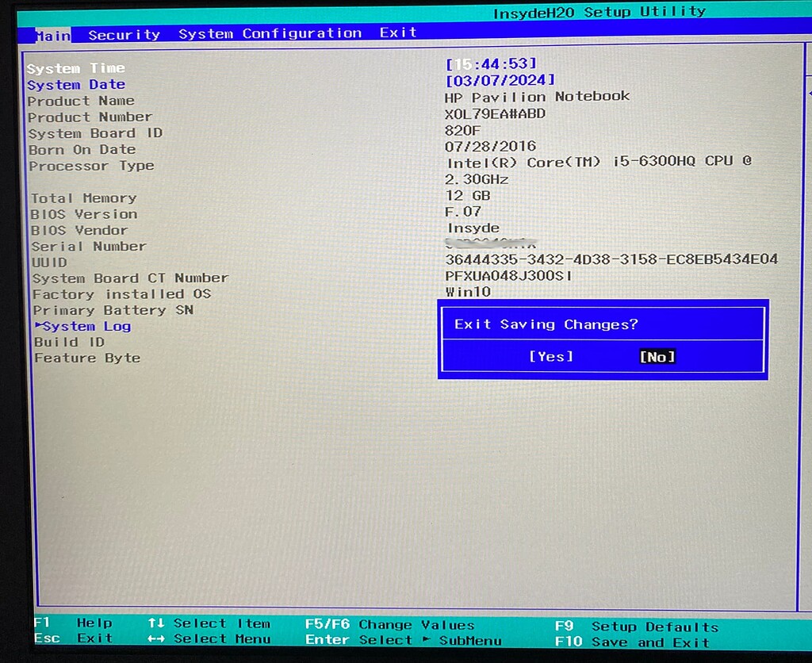Click the F5/F6 Change Values hint
The width and height of the screenshot is (812, 663).
[x=390, y=625]
